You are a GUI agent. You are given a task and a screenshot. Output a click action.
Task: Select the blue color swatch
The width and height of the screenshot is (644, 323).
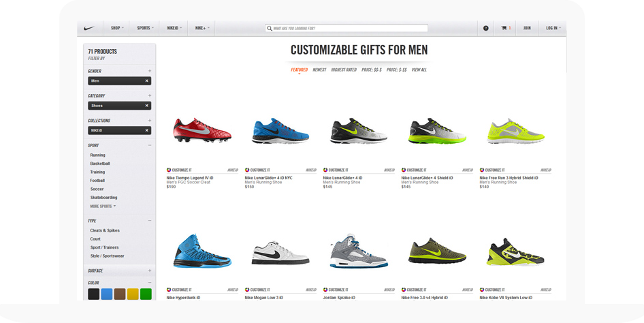click(107, 294)
